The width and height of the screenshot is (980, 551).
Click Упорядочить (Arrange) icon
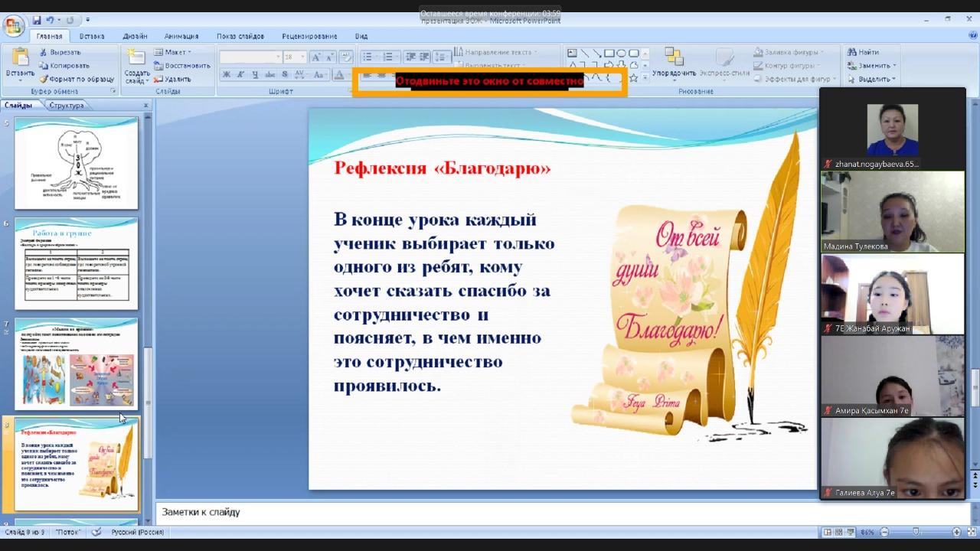(674, 60)
